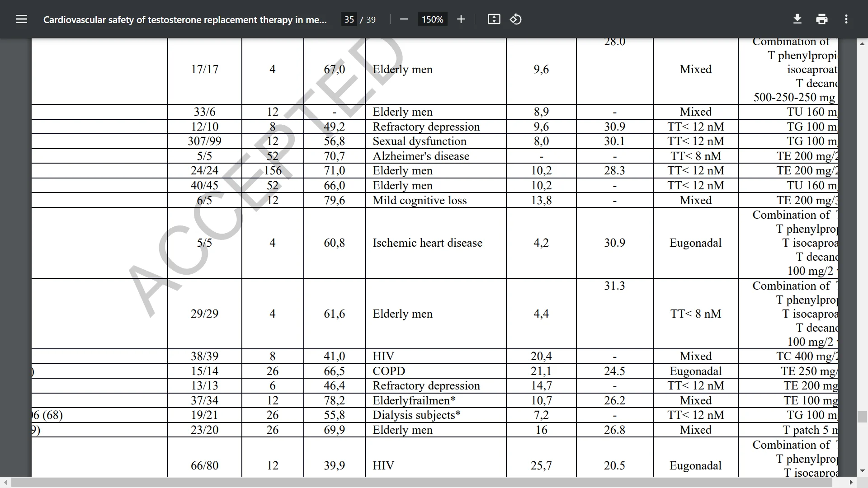Open the more actions menu
Image resolution: width=868 pixels, height=488 pixels.
[846, 19]
